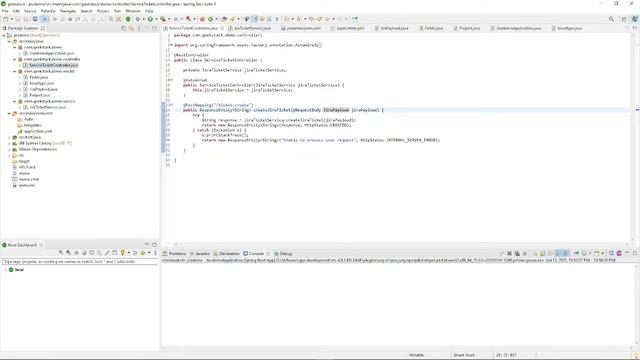Open the Help menu
This screenshot has width=640, height=360.
149,11
